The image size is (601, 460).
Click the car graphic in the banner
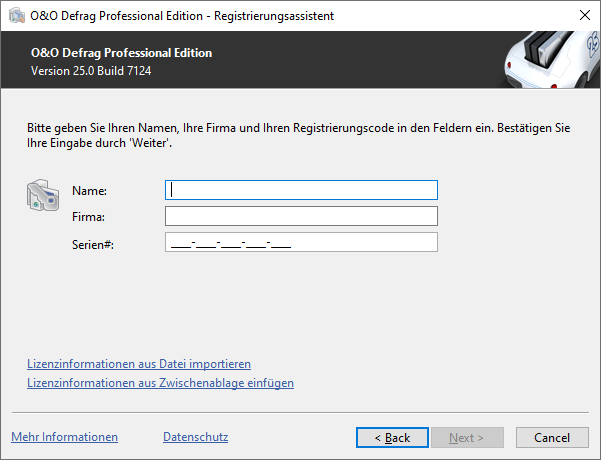pyautogui.click(x=552, y=60)
